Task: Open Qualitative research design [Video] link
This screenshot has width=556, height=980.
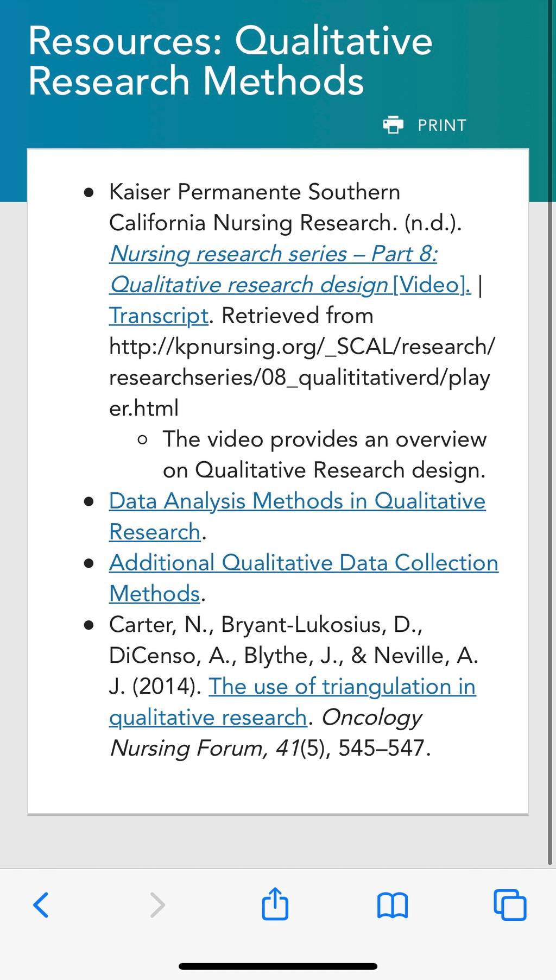Action: coord(290,285)
